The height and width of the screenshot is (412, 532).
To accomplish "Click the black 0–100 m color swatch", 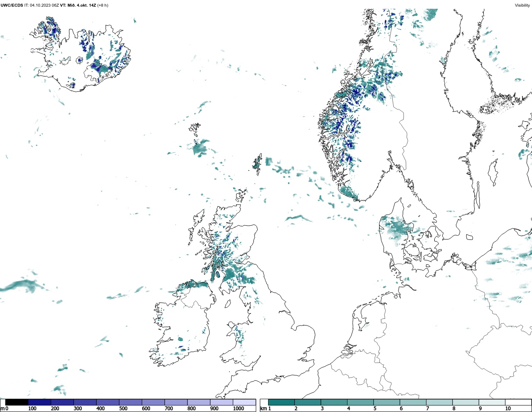I will coord(17,402).
